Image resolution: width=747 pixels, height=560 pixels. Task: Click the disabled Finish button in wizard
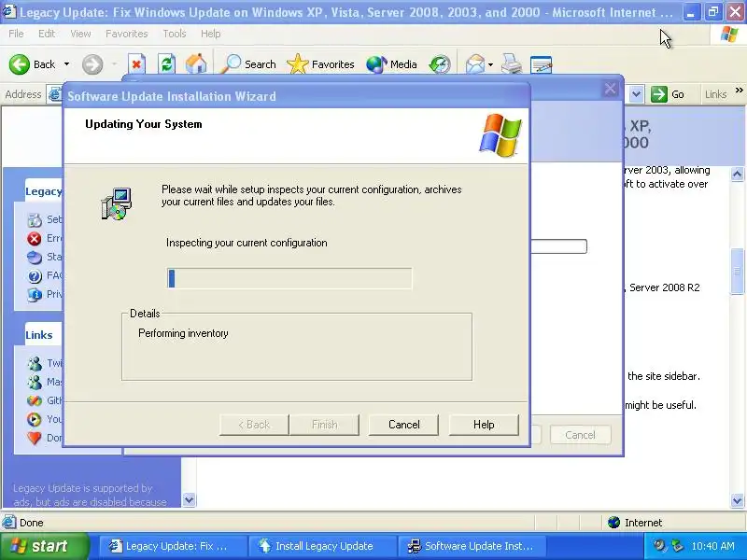pyautogui.click(x=324, y=425)
